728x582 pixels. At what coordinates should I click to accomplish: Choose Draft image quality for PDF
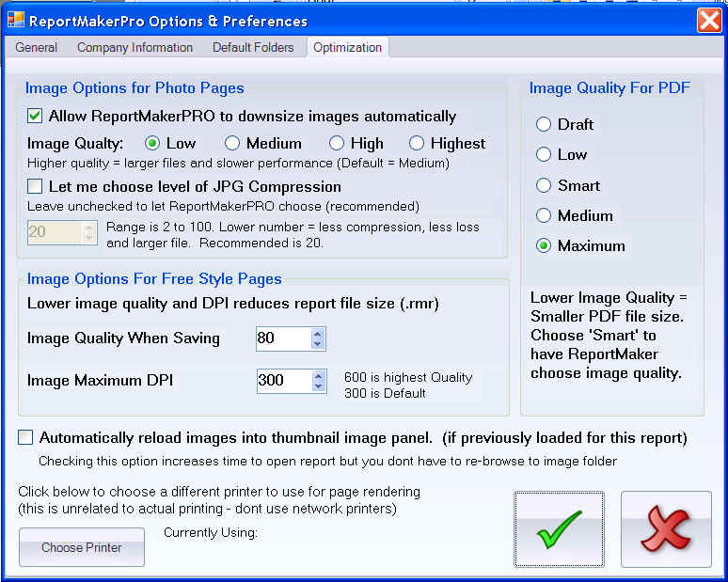(544, 124)
